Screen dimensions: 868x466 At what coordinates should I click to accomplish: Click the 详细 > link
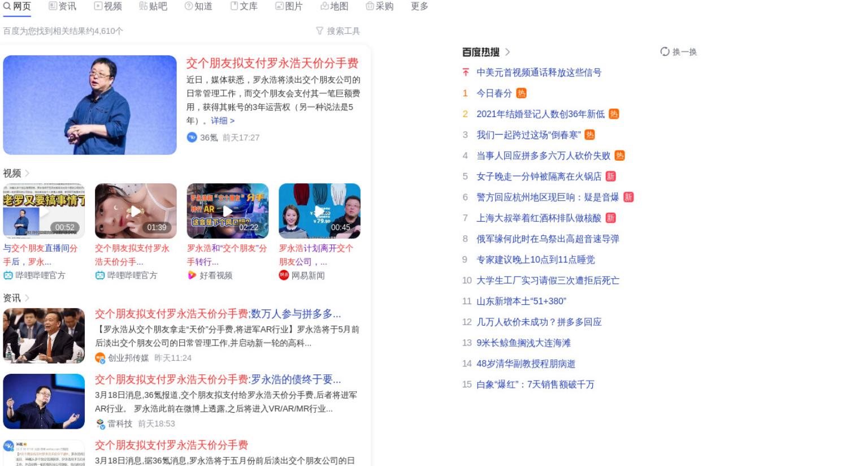223,120
